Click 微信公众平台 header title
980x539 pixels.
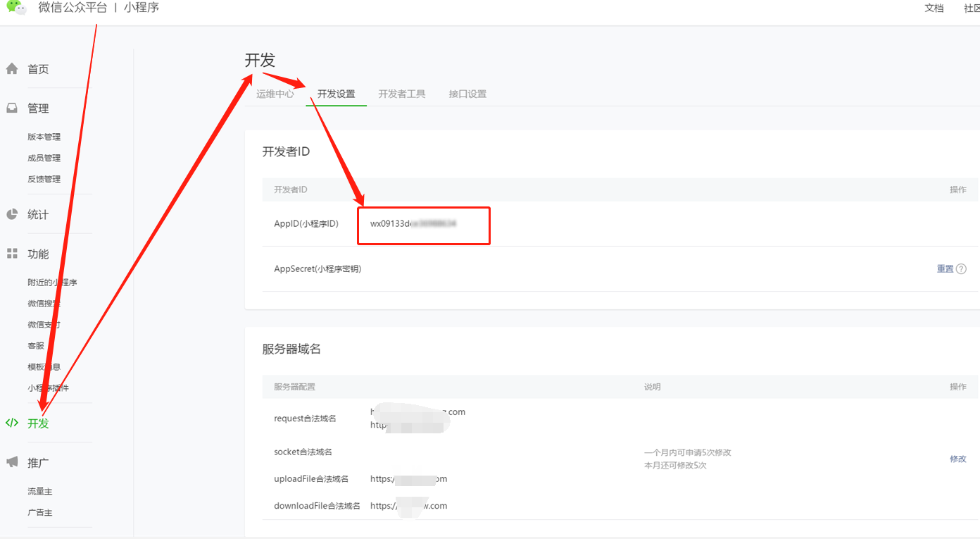point(73,8)
